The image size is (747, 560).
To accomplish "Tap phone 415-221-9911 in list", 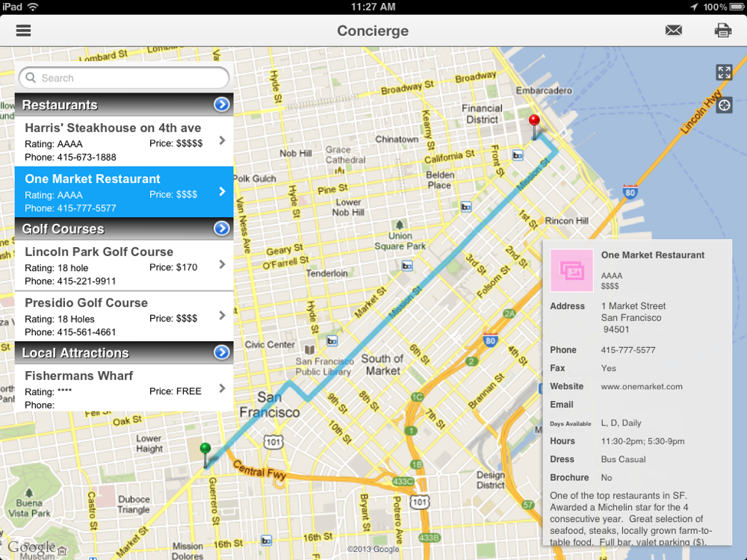I will 70,281.
